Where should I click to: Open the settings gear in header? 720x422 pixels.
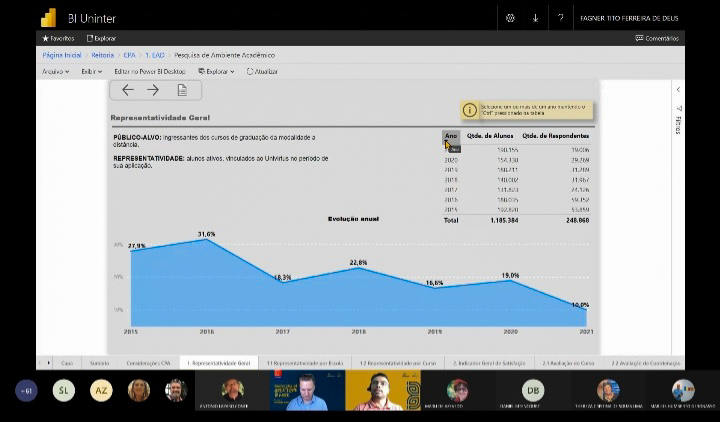(x=510, y=18)
